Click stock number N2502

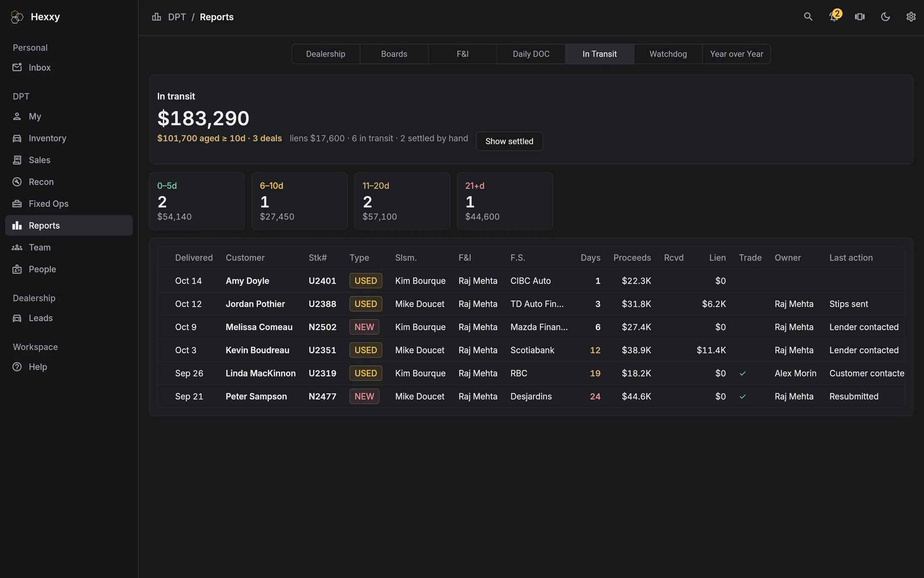tap(322, 327)
